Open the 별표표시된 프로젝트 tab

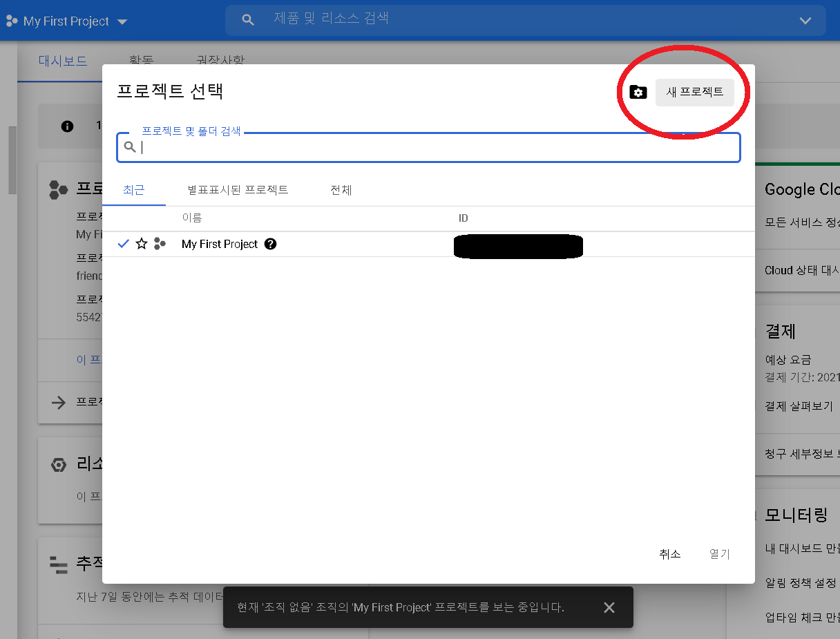pyautogui.click(x=238, y=189)
